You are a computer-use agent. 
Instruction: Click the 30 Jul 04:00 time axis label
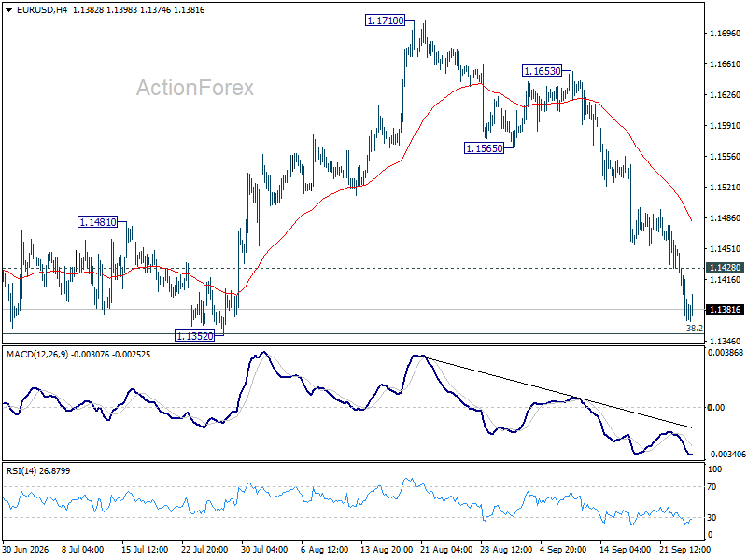click(x=265, y=549)
